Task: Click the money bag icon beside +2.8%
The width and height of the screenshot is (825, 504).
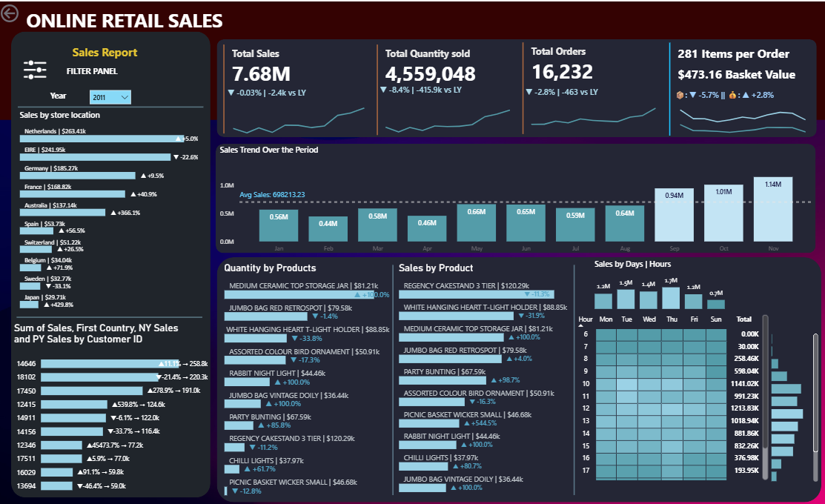Action: click(x=732, y=95)
